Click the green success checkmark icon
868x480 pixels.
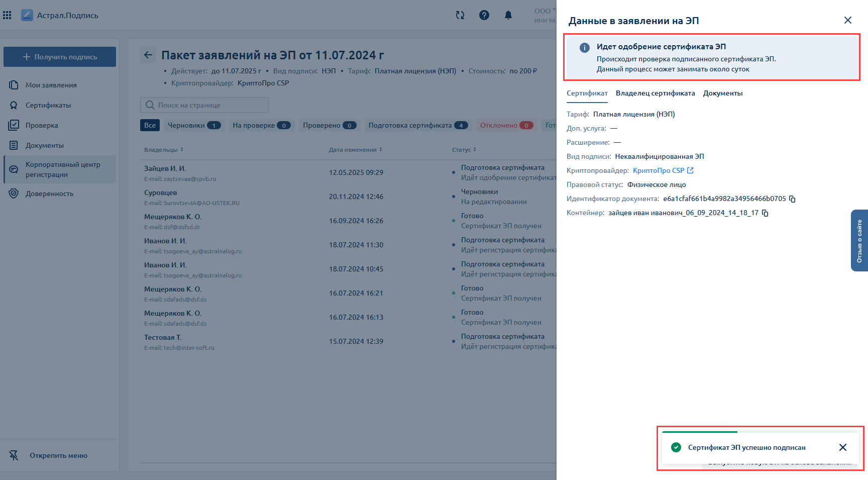[676, 447]
